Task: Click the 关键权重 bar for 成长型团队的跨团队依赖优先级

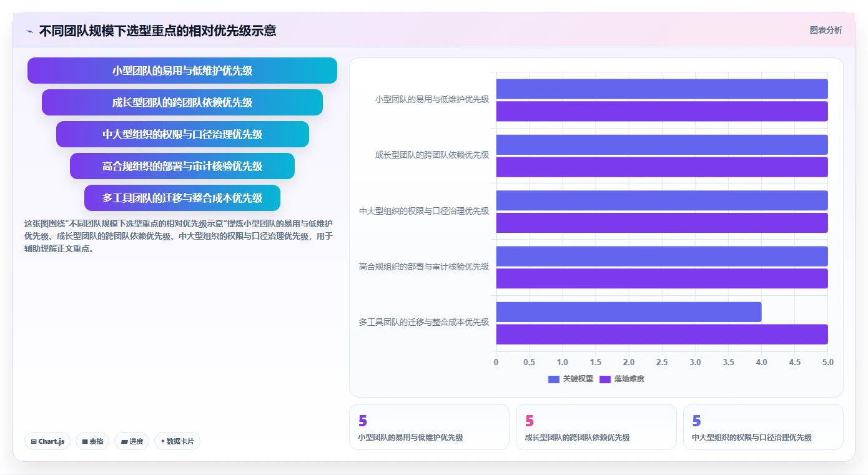Action: coord(662,145)
